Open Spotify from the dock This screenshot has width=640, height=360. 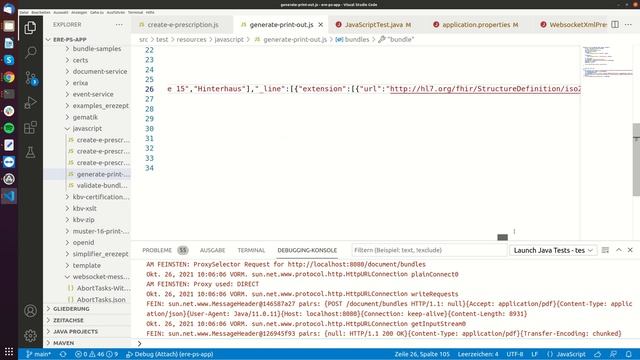tap(9, 128)
